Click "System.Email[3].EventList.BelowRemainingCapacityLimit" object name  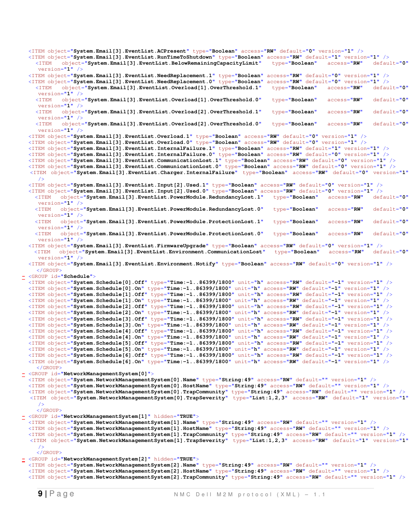coord(173,63)
